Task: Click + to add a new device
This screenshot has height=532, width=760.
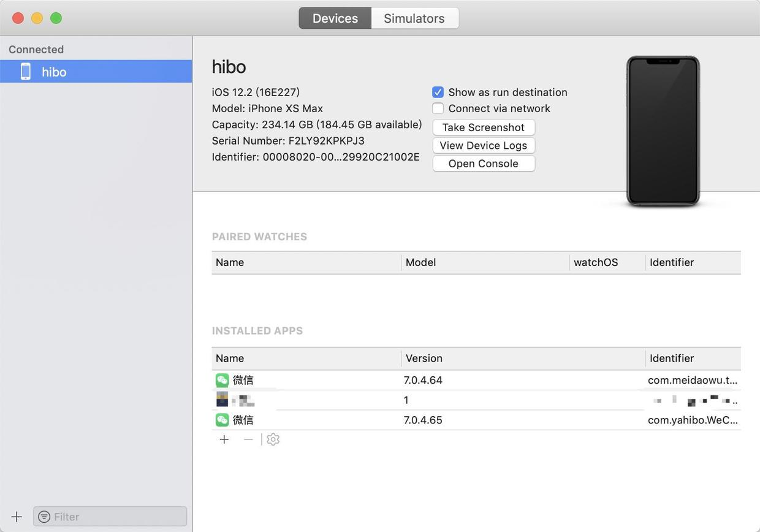Action: (x=17, y=517)
